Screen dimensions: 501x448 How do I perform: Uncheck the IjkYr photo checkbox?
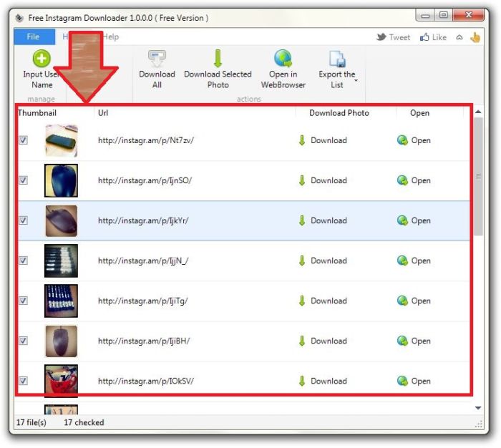click(23, 220)
